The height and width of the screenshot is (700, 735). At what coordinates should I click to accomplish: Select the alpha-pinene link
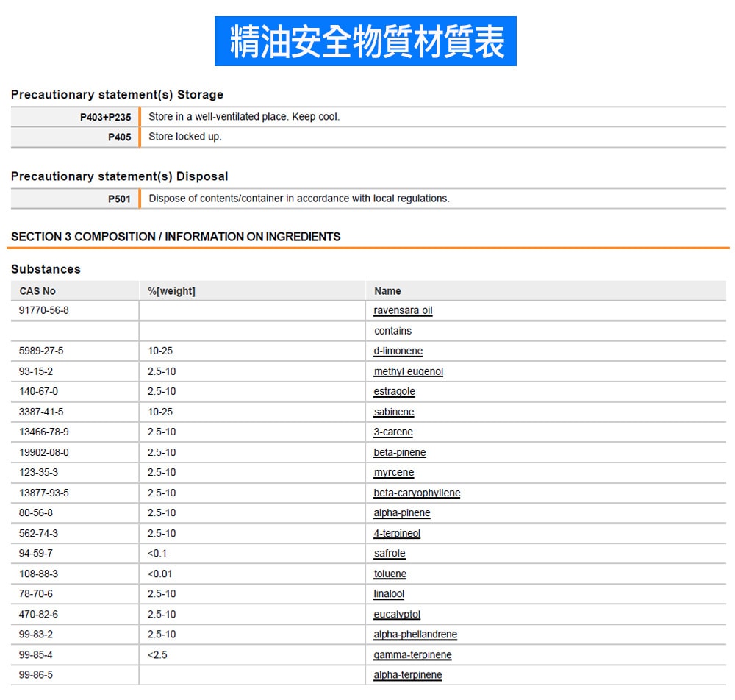pyautogui.click(x=401, y=512)
